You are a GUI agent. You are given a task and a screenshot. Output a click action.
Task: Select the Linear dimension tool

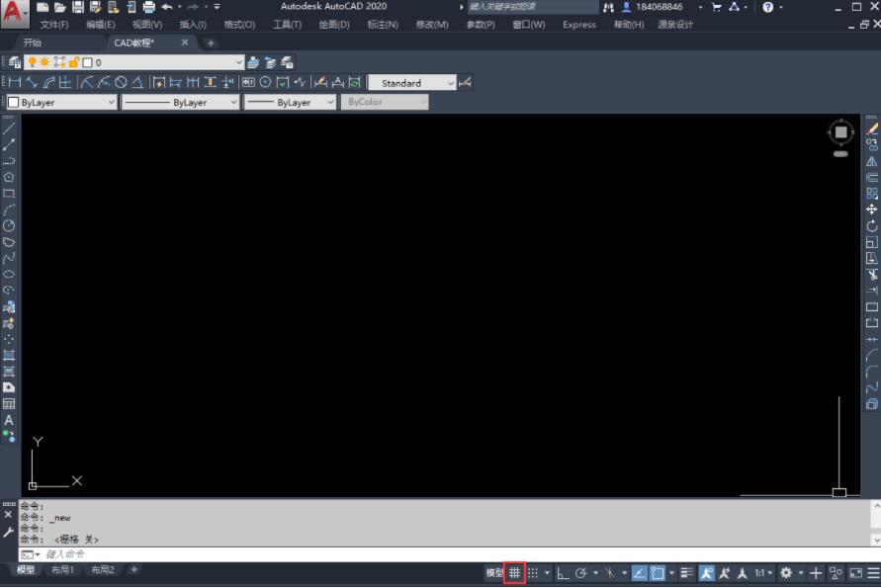tap(14, 83)
